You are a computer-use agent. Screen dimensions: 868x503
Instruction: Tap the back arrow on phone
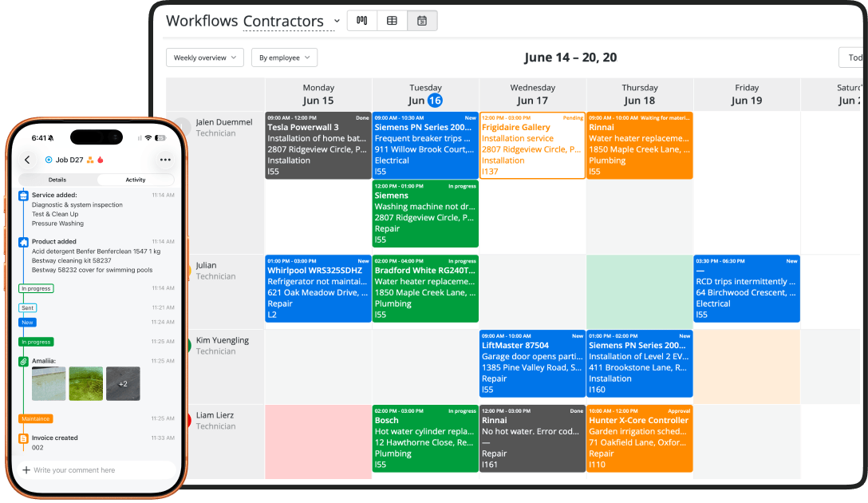pyautogui.click(x=27, y=160)
